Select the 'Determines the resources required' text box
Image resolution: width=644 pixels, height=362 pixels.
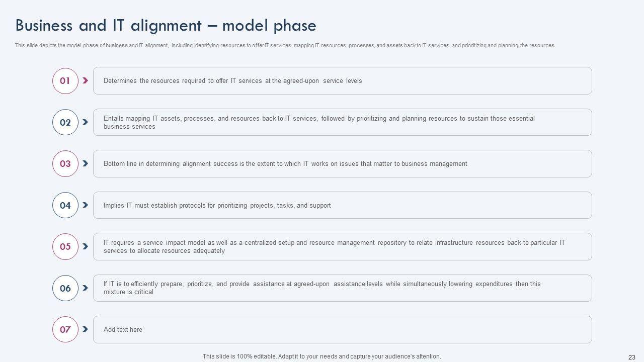coord(342,81)
